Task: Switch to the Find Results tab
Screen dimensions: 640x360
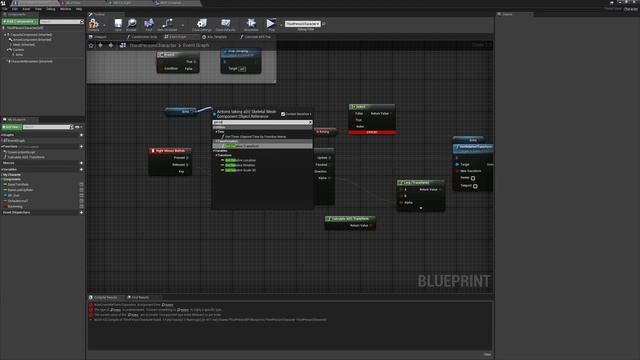Action: click(x=140, y=298)
